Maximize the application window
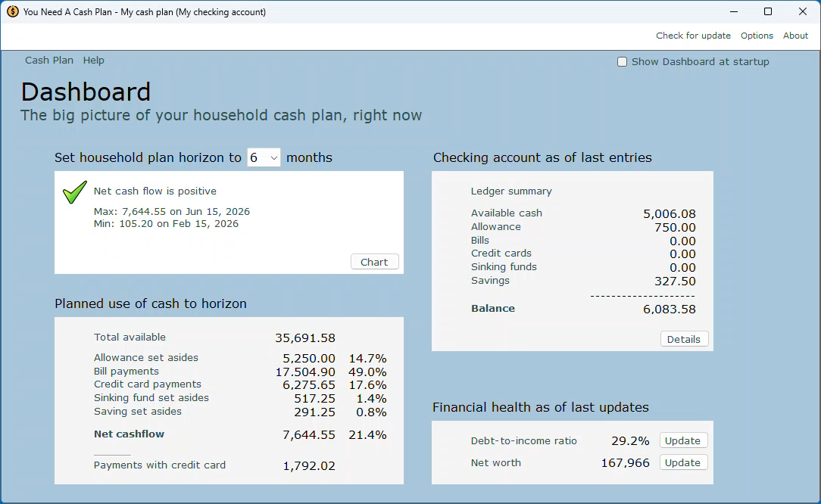Screen dimensions: 821x504 click(x=768, y=12)
